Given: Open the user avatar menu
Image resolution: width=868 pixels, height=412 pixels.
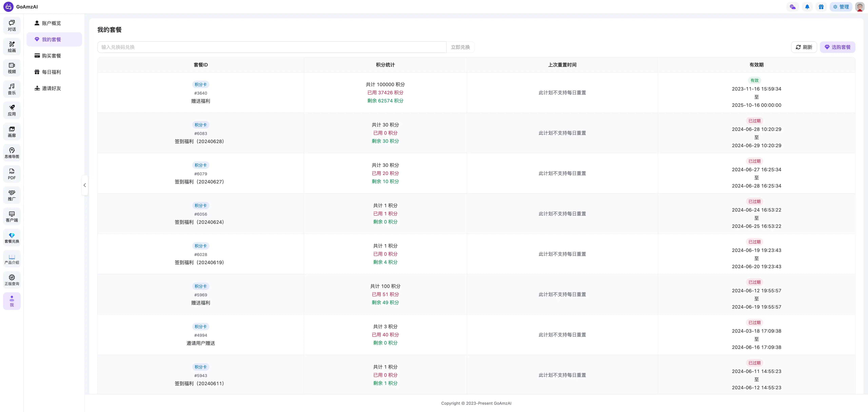Looking at the screenshot, I should [860, 7].
